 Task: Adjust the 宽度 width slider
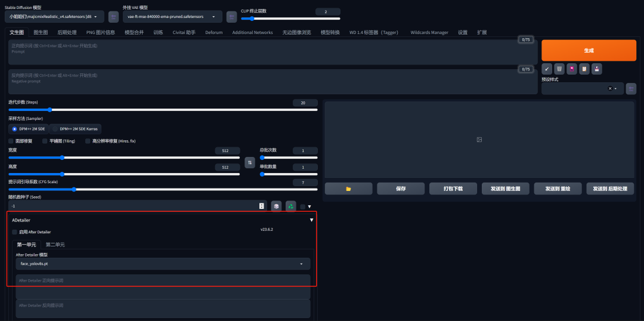[x=124, y=158]
